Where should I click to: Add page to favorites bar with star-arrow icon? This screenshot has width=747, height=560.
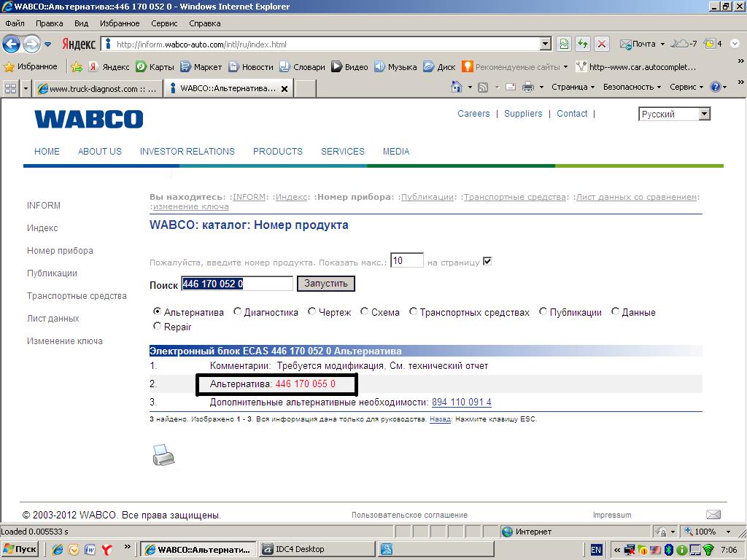(x=76, y=67)
